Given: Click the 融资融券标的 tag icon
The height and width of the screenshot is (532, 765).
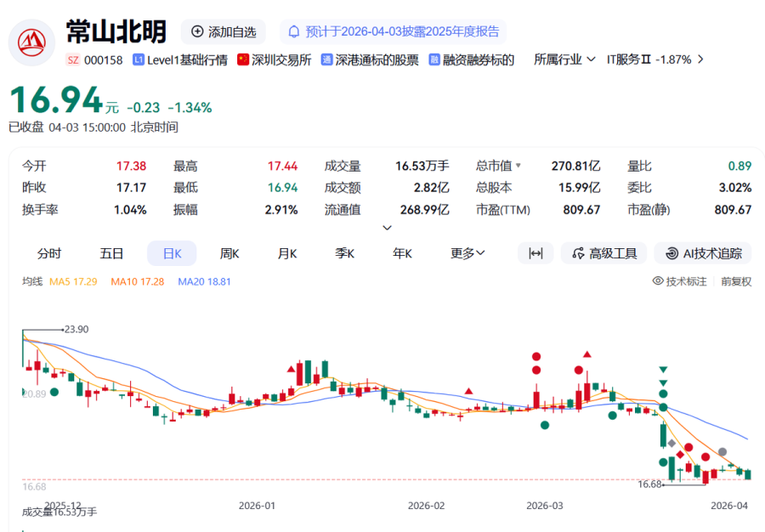Looking at the screenshot, I should point(434,59).
